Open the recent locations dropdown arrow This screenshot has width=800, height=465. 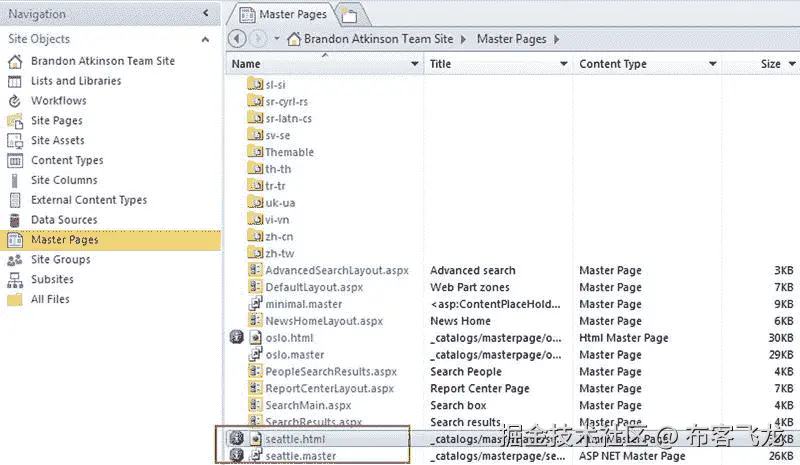277,39
